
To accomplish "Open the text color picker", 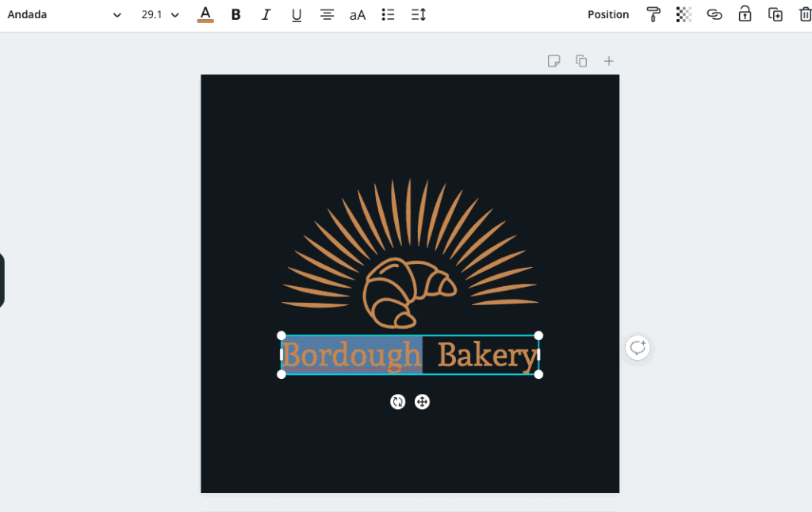I will coord(205,14).
